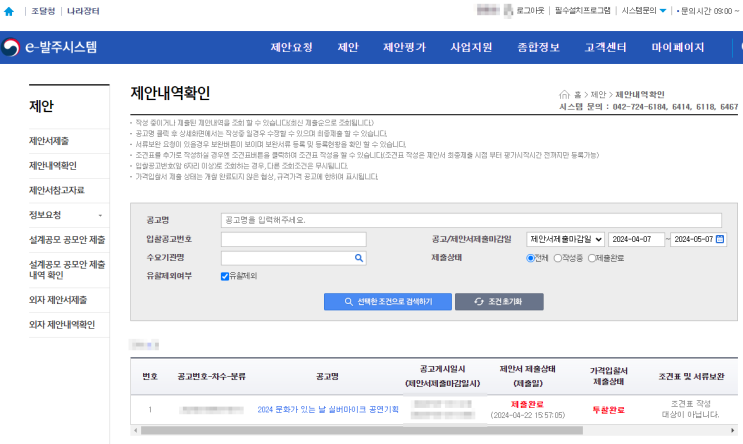Open the 종합정보 main menu

click(x=538, y=47)
